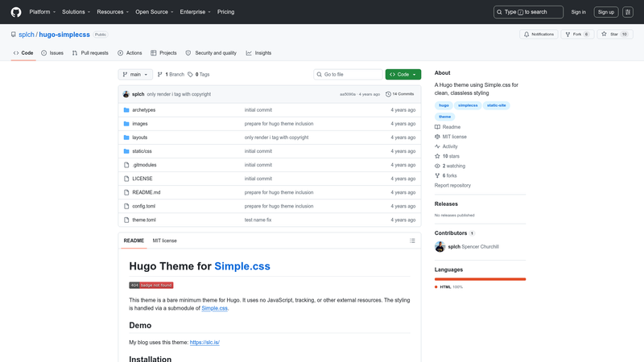Open the menu icon right of Sign up
Viewport: 644px width, 362px height.
(628, 12)
